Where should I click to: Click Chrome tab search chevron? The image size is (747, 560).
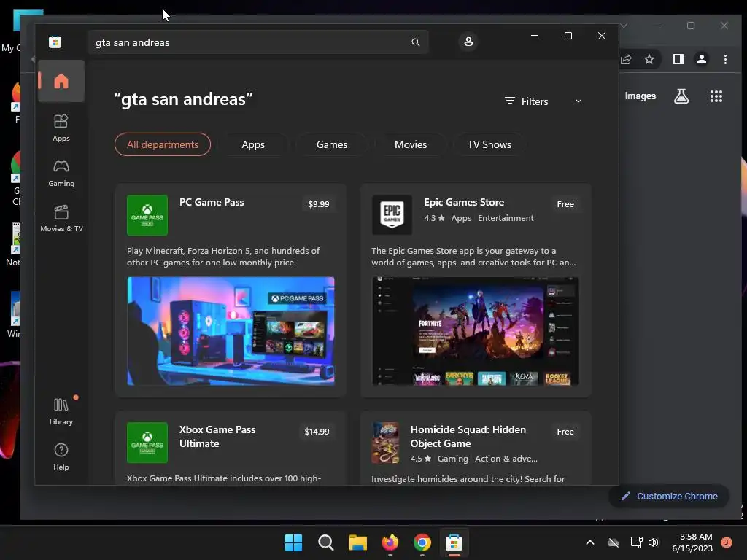click(x=624, y=26)
